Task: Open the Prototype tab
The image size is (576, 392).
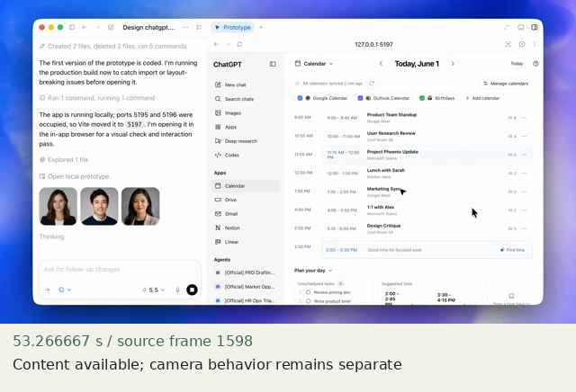Action: click(x=232, y=28)
